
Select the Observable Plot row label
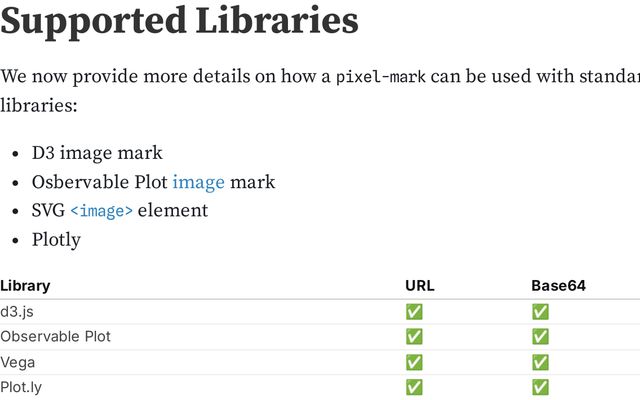(x=55, y=337)
